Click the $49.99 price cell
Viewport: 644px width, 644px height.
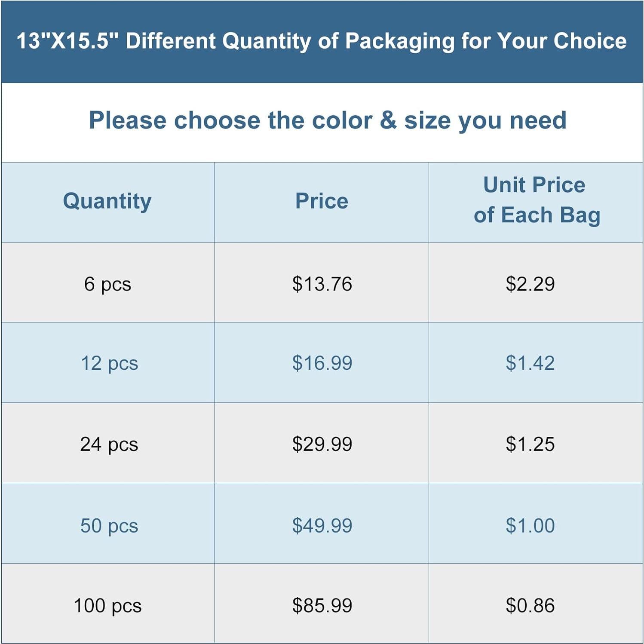(x=322, y=525)
